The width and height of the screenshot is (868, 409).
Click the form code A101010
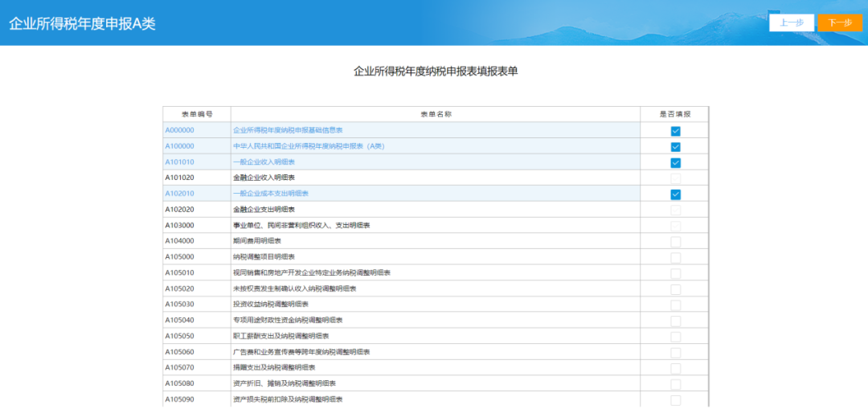point(179,162)
